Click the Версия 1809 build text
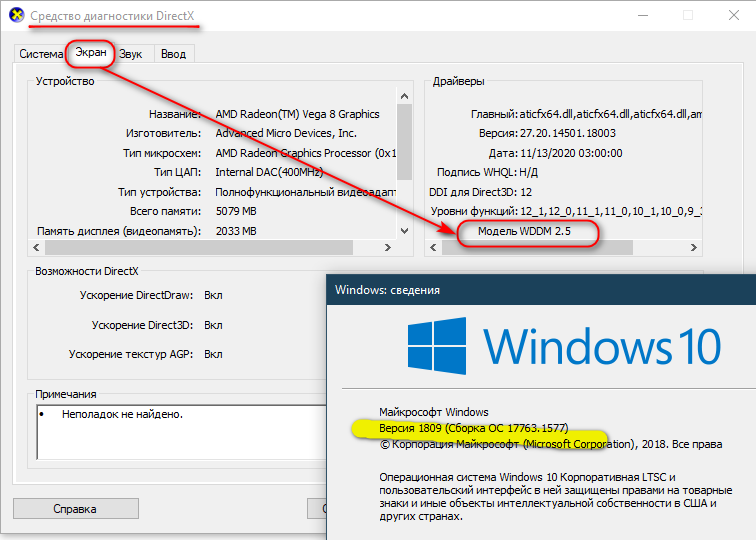 (x=473, y=428)
